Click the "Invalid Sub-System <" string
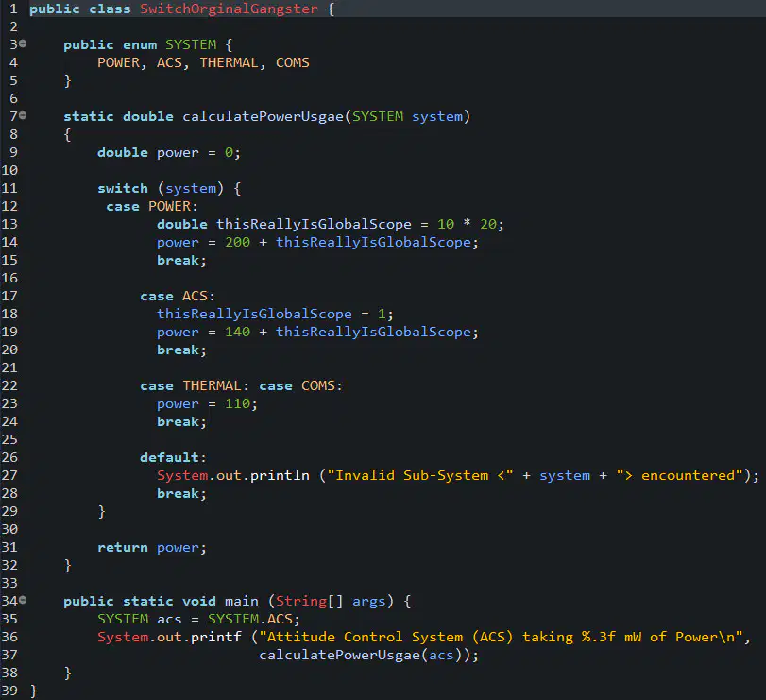This screenshot has height=700, width=766. point(420,475)
